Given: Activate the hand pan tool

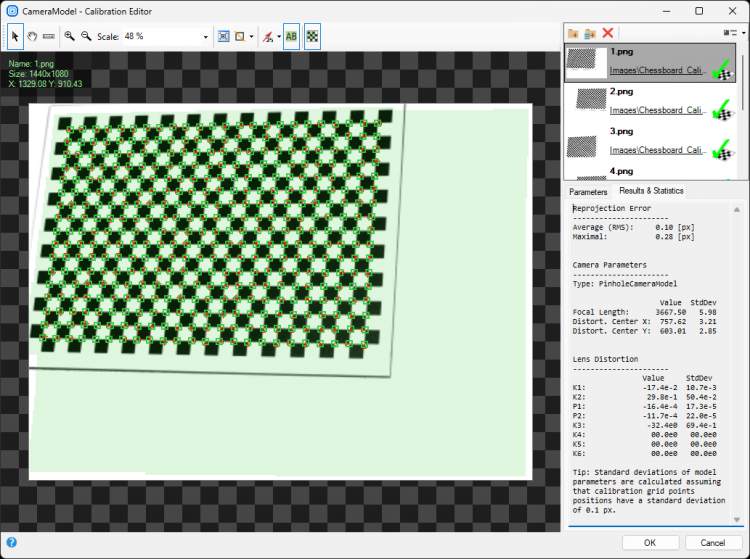Looking at the screenshot, I should tap(32, 36).
